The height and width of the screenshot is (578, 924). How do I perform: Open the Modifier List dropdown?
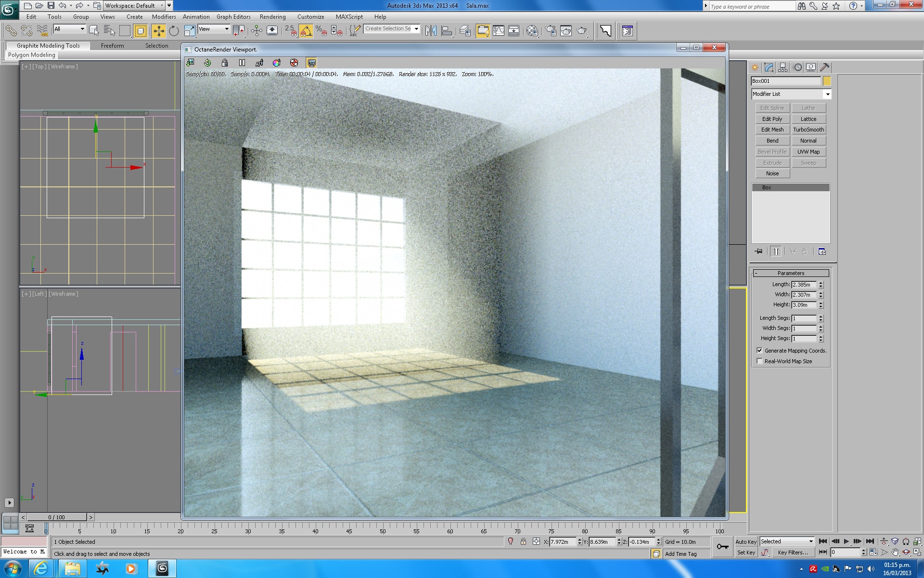[828, 94]
